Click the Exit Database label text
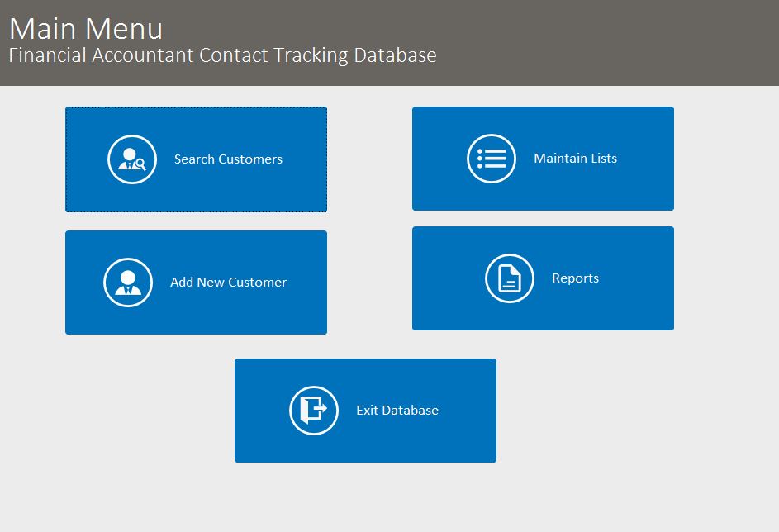 click(397, 410)
